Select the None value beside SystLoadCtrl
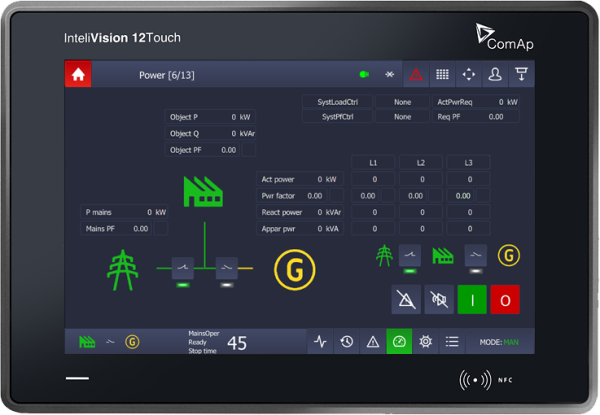This screenshot has height=415, width=600. [x=403, y=102]
